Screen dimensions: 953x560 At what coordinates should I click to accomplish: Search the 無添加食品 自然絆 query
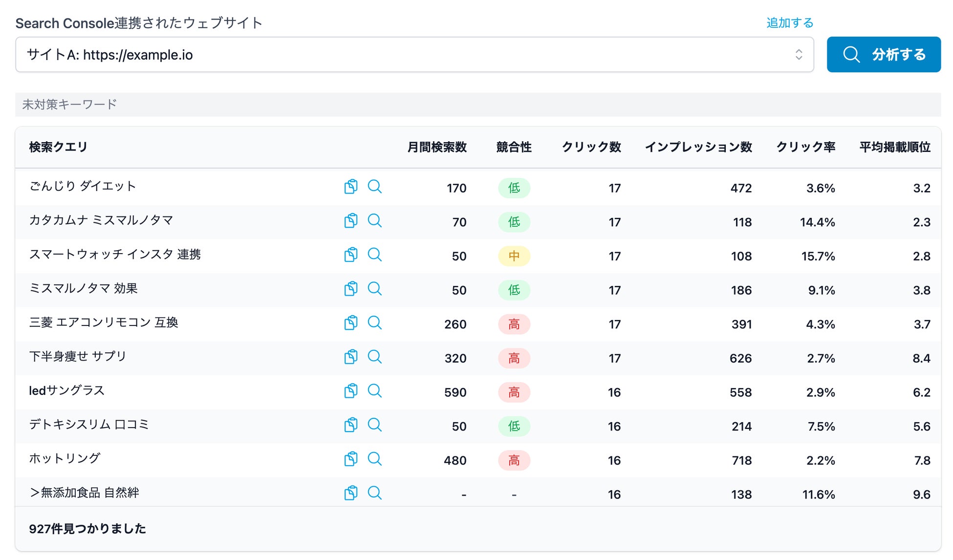coord(374,493)
